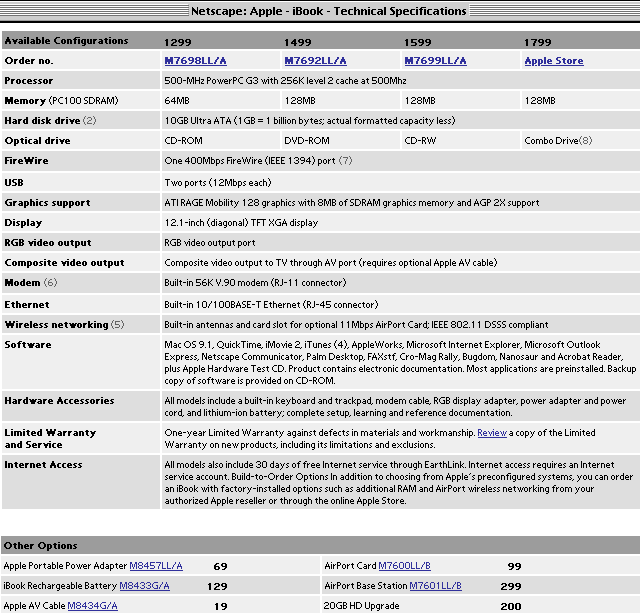Open iBook Rechargeable Battery M8433G/A link

pyautogui.click(x=144, y=586)
